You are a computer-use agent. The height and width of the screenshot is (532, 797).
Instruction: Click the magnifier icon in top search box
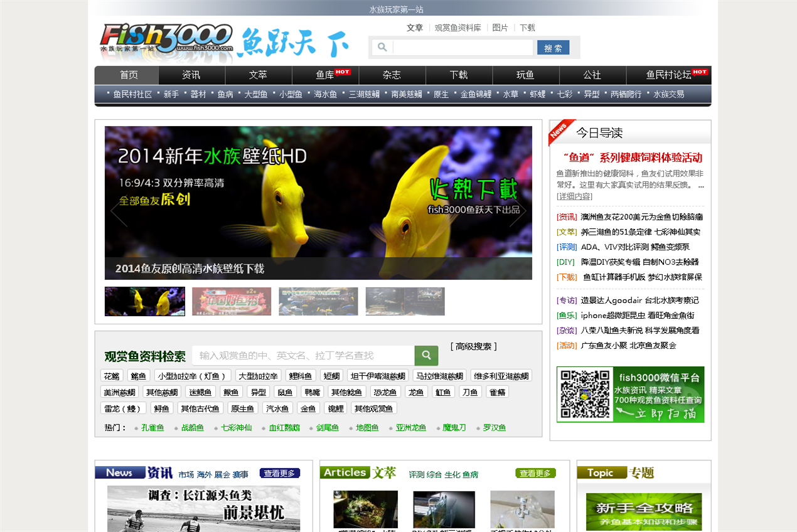tap(382, 47)
